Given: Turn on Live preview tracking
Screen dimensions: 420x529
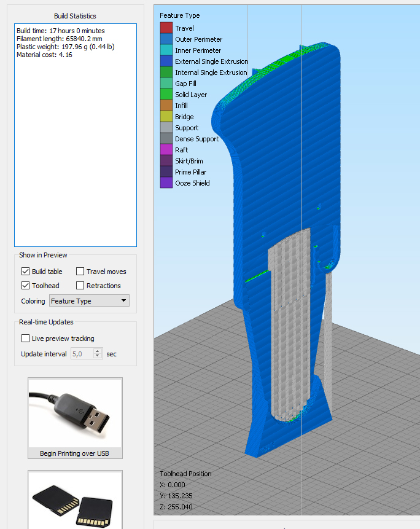Looking at the screenshot, I should (25, 338).
